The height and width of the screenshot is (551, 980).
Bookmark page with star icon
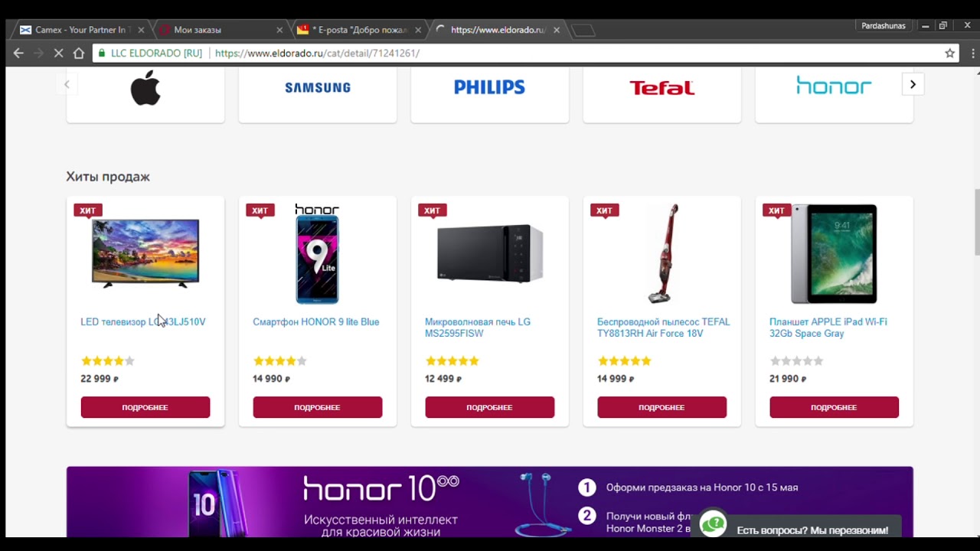950,54
